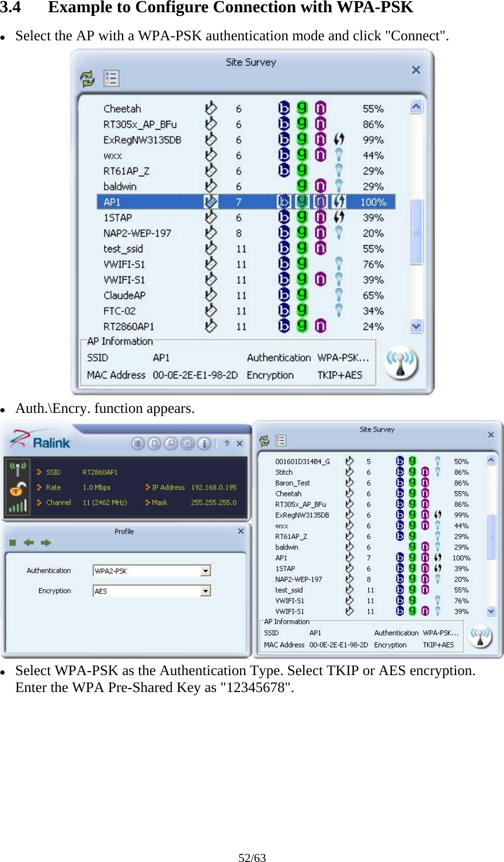The width and height of the screenshot is (504, 862).
Task: Refresh the Site Survey AP list
Action: pyautogui.click(x=86, y=78)
